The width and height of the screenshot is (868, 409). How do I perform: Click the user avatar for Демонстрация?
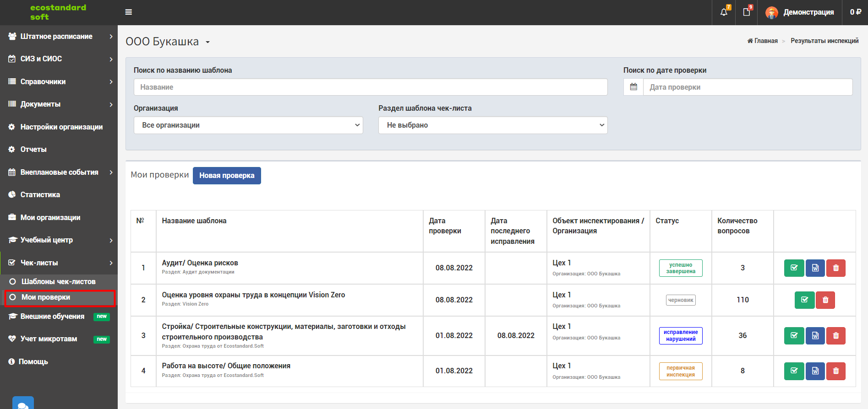(772, 13)
